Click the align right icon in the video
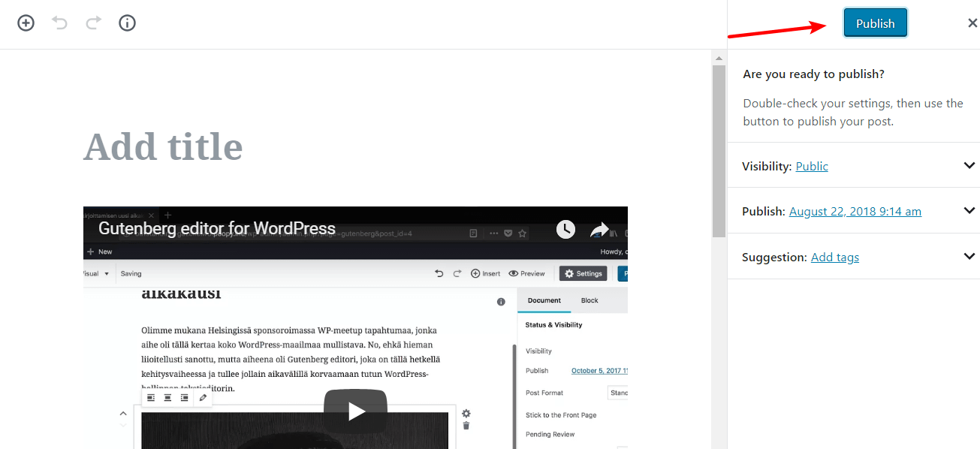 184,397
